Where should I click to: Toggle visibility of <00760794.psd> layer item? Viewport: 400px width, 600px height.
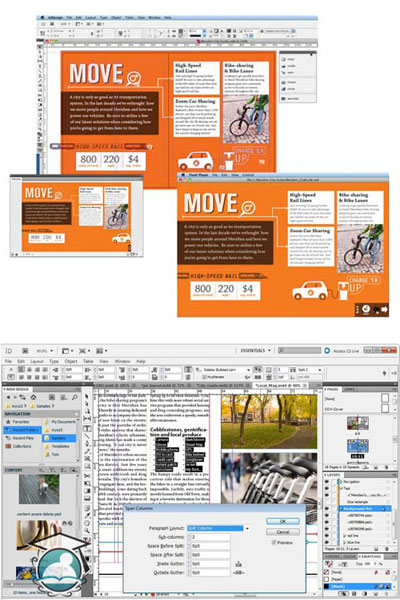click(x=327, y=515)
